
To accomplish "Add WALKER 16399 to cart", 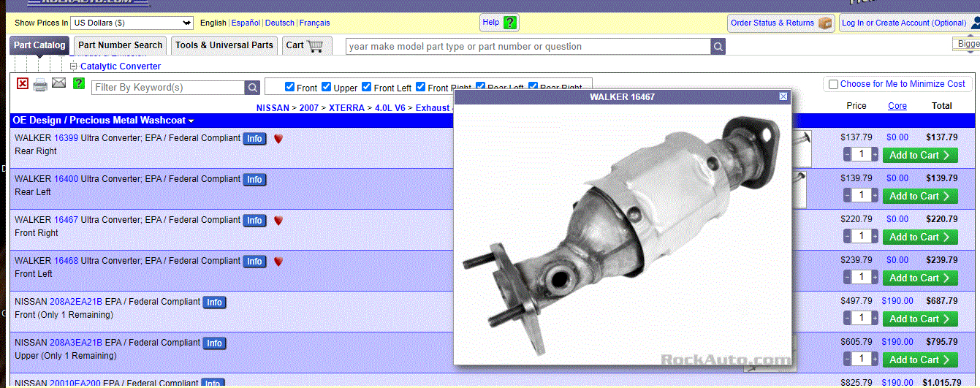I will (x=920, y=155).
